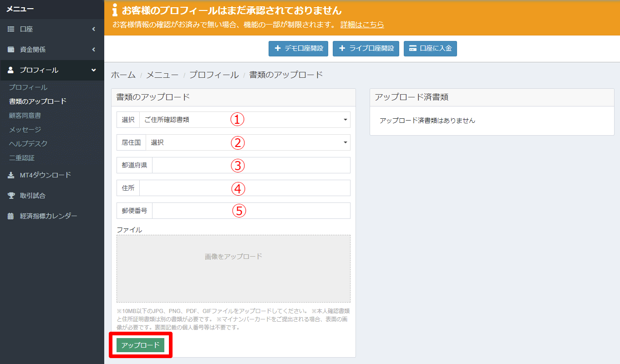Click the 郵便番号 input field
The width and height of the screenshot is (620, 364).
point(251,211)
